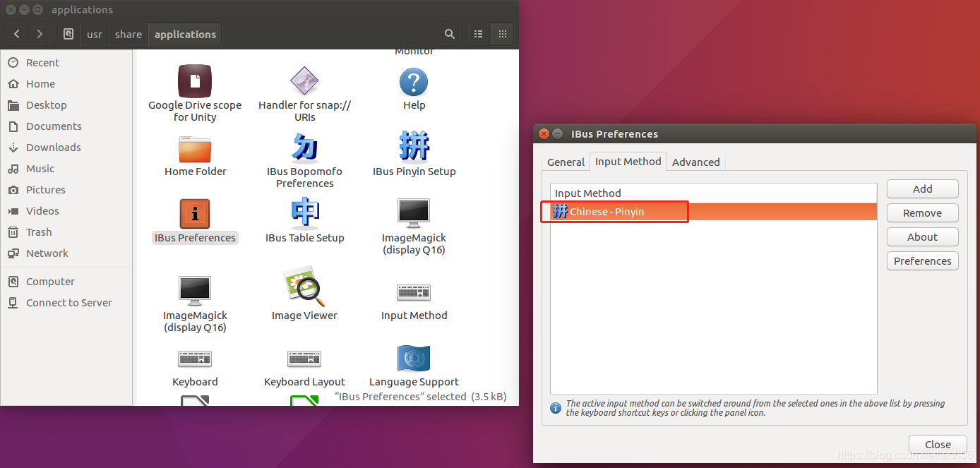This screenshot has width=980, height=468.
Task: Select the Keyboard Layout icon
Action: click(305, 359)
